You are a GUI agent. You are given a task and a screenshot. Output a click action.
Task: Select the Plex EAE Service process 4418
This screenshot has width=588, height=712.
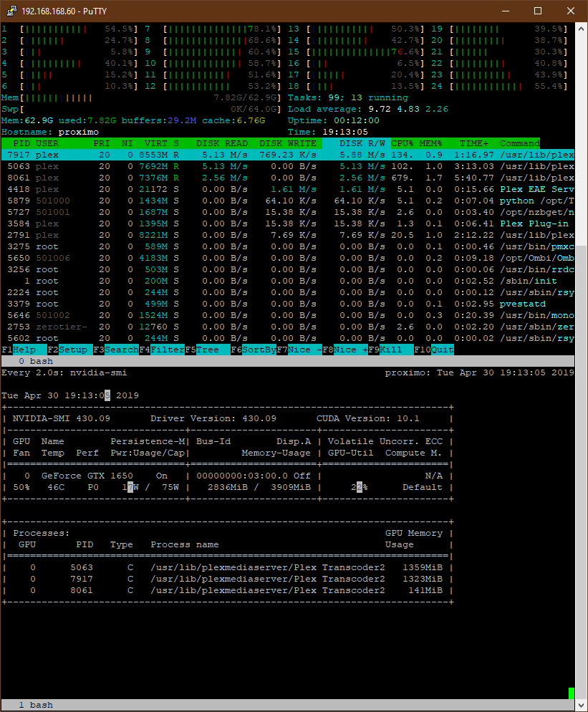click(288, 189)
